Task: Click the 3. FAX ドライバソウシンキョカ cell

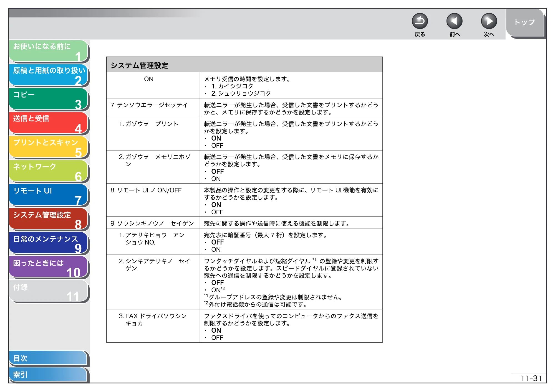Action: tap(153, 326)
